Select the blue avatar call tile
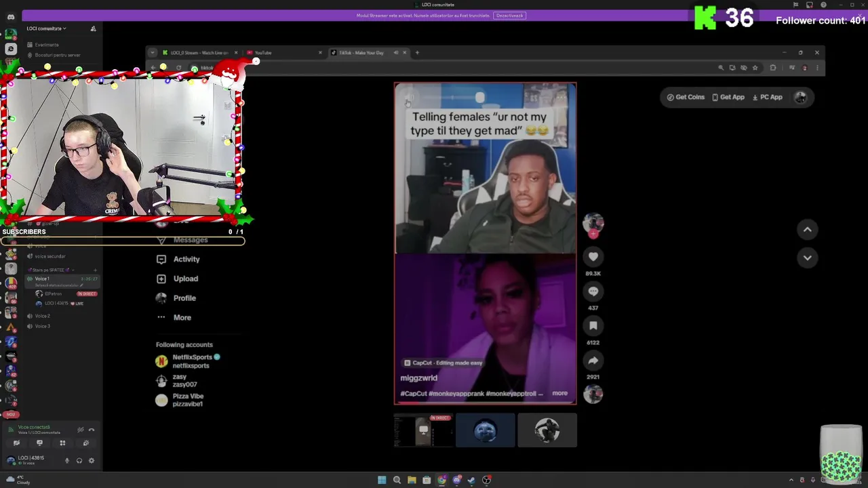Screen dimensions: 868x488 pyautogui.click(x=486, y=430)
